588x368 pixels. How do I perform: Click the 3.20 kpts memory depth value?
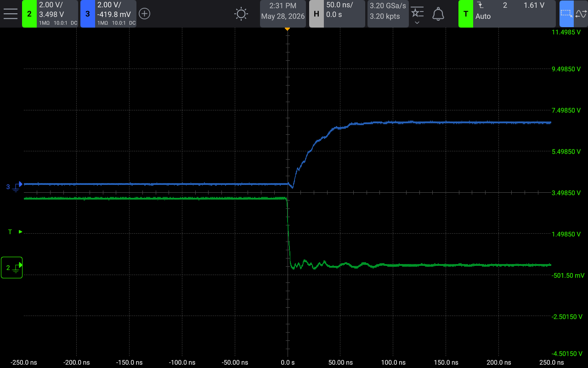385,17
